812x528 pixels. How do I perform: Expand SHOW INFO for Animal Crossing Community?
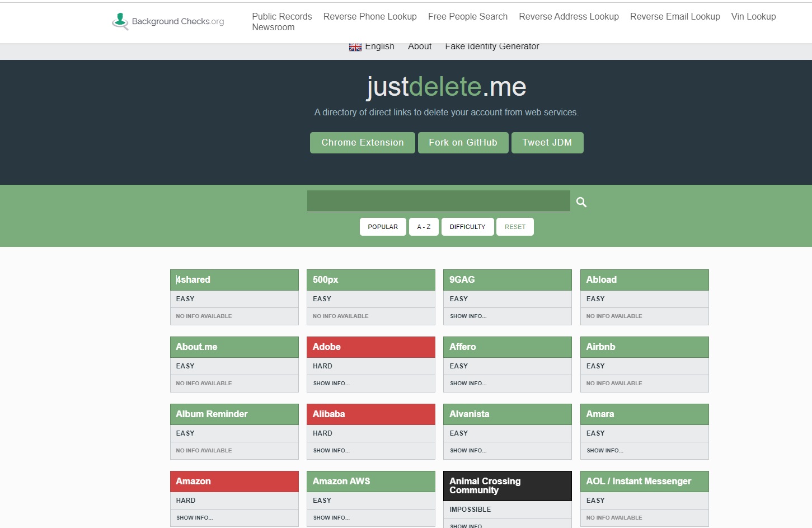(466, 525)
